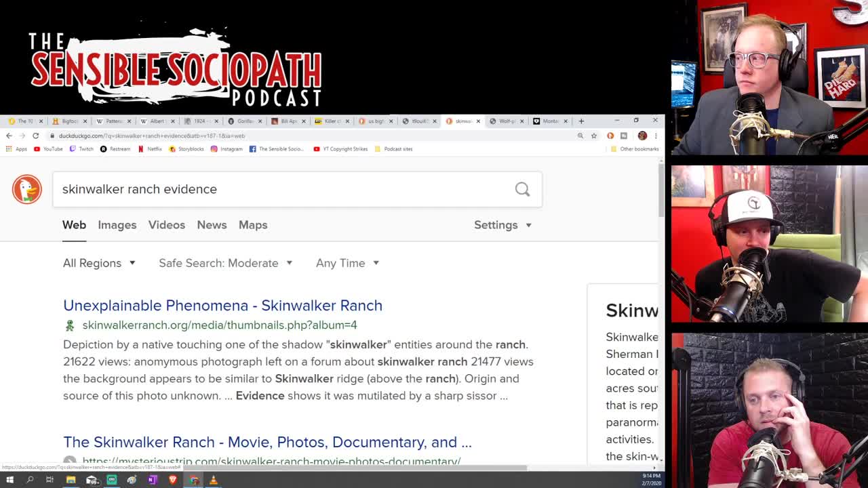This screenshot has height=488, width=868.
Task: Open OneNote from the taskbar
Action: 153,480
